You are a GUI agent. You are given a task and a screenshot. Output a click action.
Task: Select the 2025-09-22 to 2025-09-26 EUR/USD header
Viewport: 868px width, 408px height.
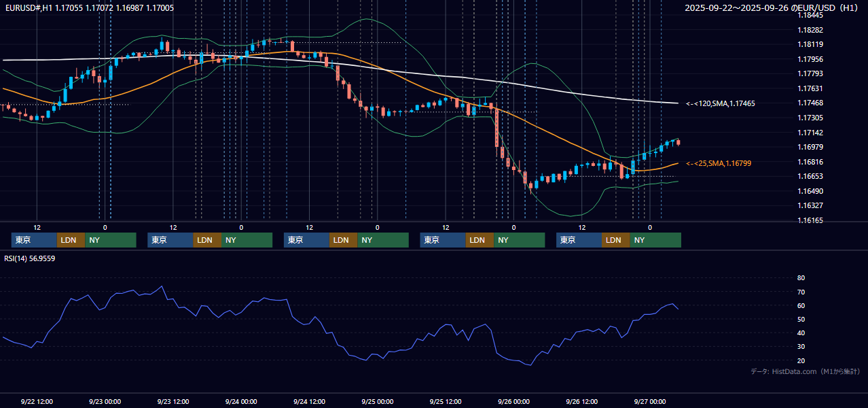tap(771, 7)
